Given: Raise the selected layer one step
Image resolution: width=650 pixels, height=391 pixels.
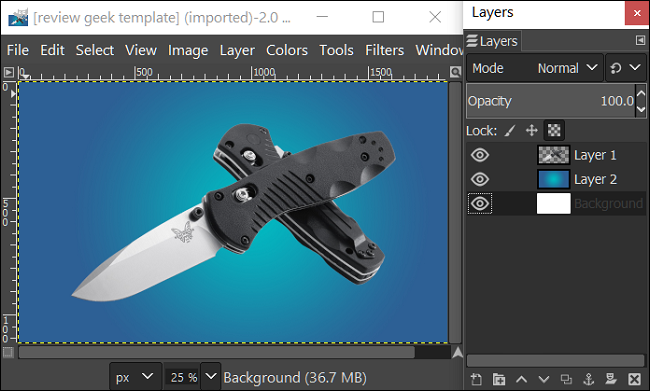Looking at the screenshot, I should (521, 379).
